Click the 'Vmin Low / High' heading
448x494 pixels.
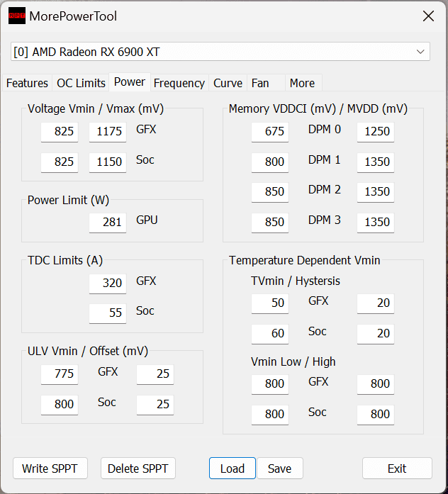293,362
